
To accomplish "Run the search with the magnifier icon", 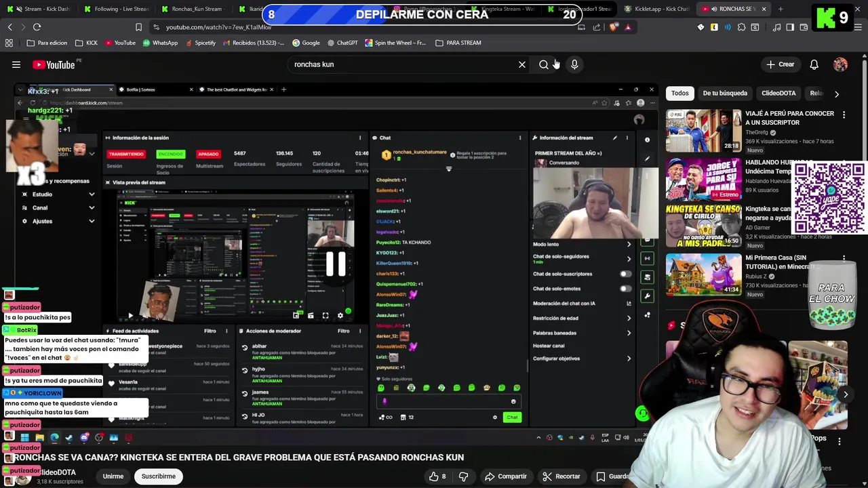I will click(x=544, y=64).
